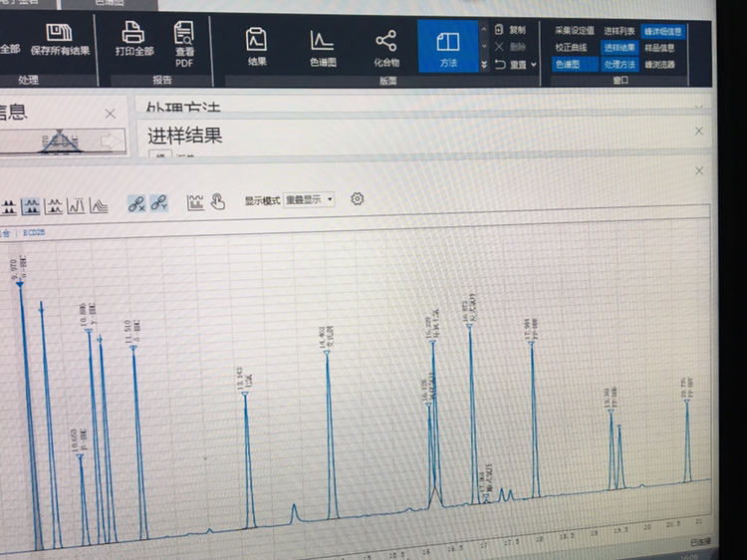Image resolution: width=747 pixels, height=560 pixels.
Task: Open chromatogram settings gear
Action: (358, 198)
